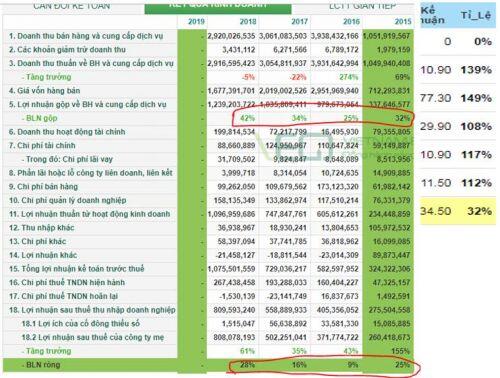Click row label '18.1 Lợi ích của cổ đông thiểu số'
The image size is (500, 378).
(81, 323)
